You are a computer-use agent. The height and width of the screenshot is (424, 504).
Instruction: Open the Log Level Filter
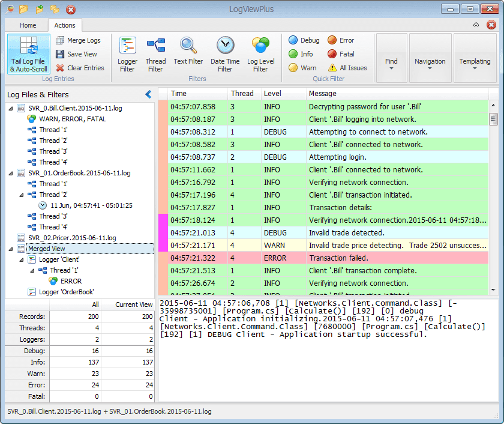click(x=260, y=54)
